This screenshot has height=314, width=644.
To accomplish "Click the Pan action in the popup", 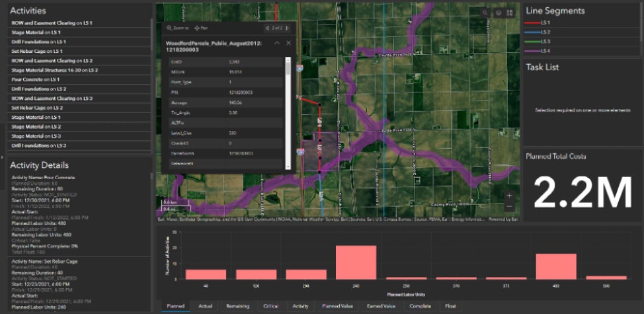I will point(201,28).
